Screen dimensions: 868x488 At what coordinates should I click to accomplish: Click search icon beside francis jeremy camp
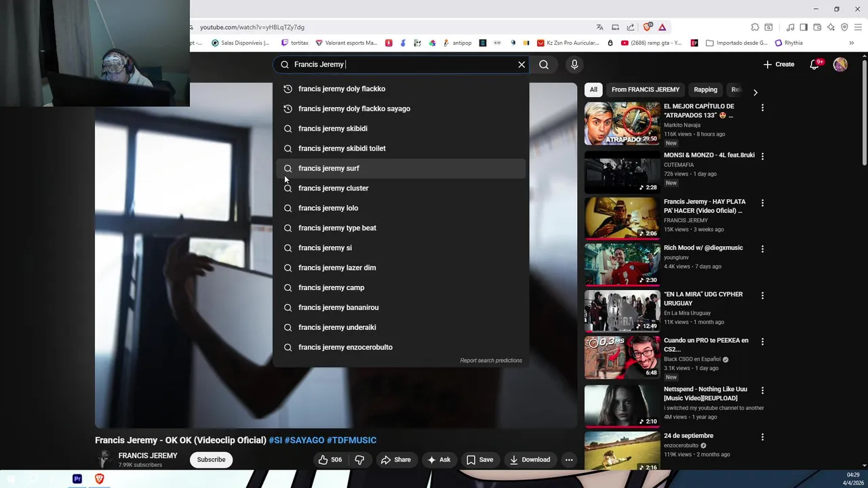(x=288, y=287)
